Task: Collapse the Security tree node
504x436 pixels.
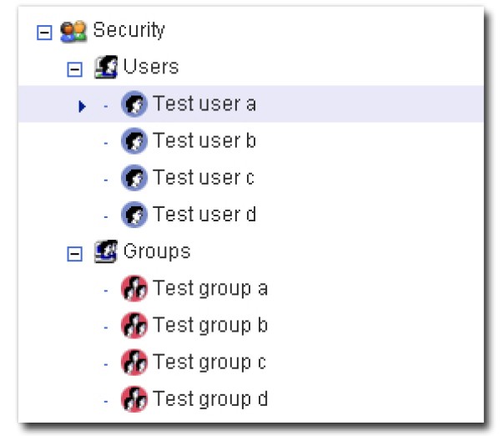Action: tap(45, 32)
